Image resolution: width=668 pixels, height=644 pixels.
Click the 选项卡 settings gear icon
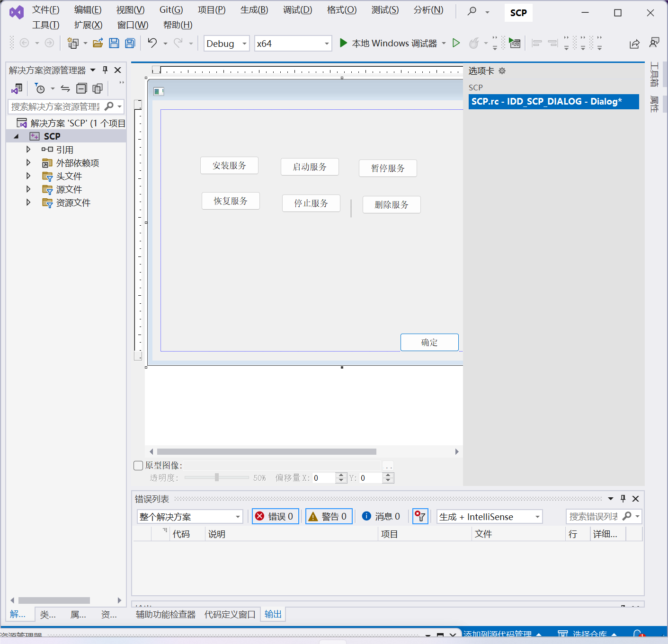click(502, 71)
